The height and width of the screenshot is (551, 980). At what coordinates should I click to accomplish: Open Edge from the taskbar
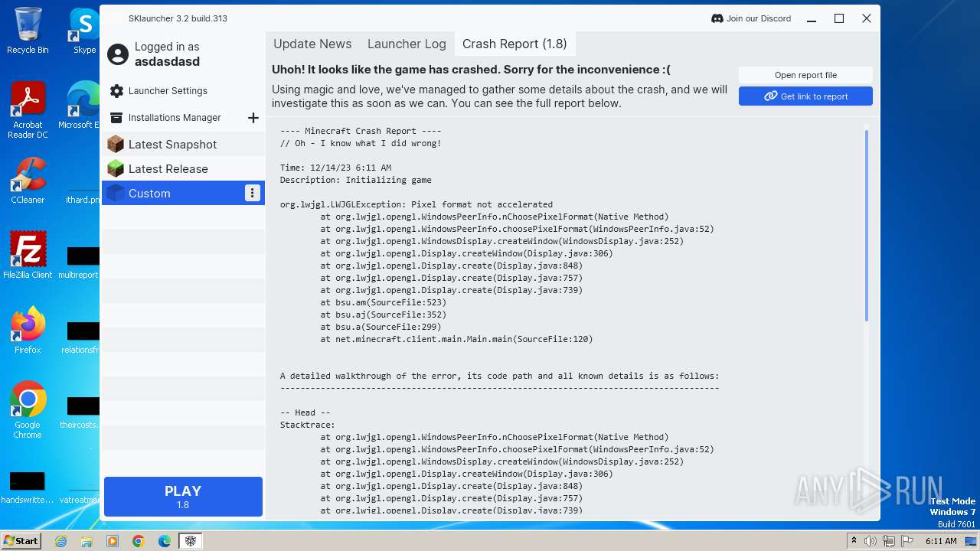[165, 541]
